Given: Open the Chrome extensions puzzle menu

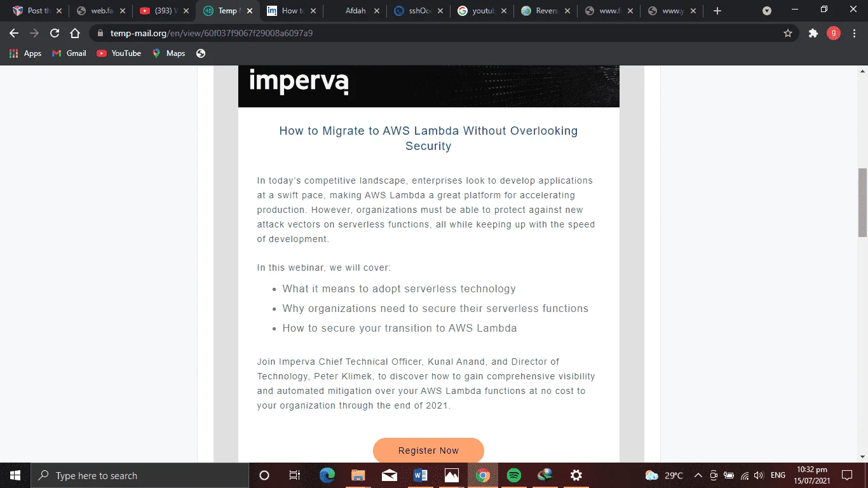Looking at the screenshot, I should pos(813,33).
